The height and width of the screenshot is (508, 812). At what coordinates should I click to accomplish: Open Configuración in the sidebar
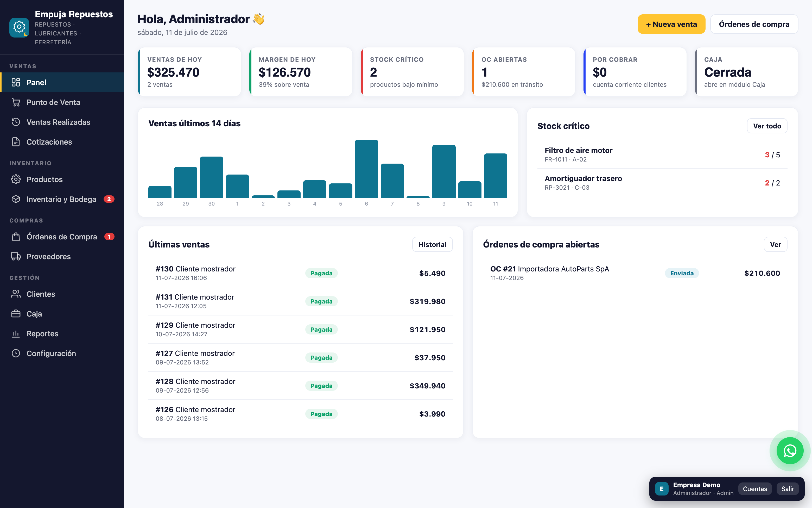tap(62, 354)
